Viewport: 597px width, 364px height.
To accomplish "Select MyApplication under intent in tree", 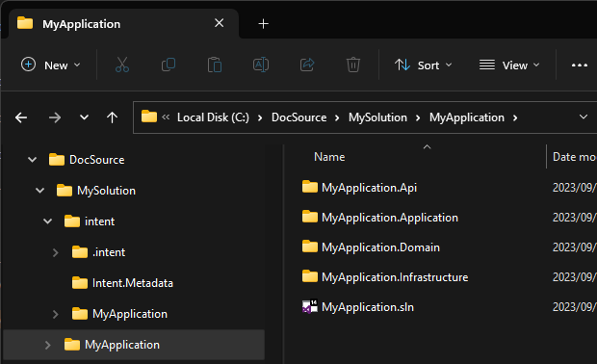I will (x=130, y=314).
